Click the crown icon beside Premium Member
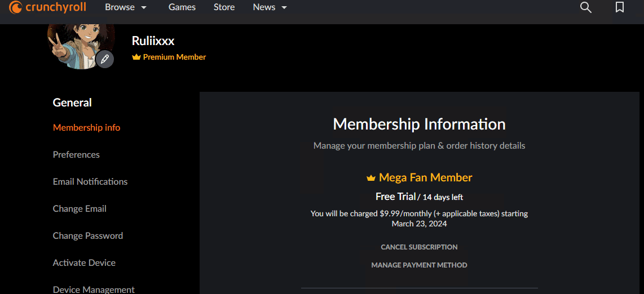The height and width of the screenshot is (294, 644). 136,57
